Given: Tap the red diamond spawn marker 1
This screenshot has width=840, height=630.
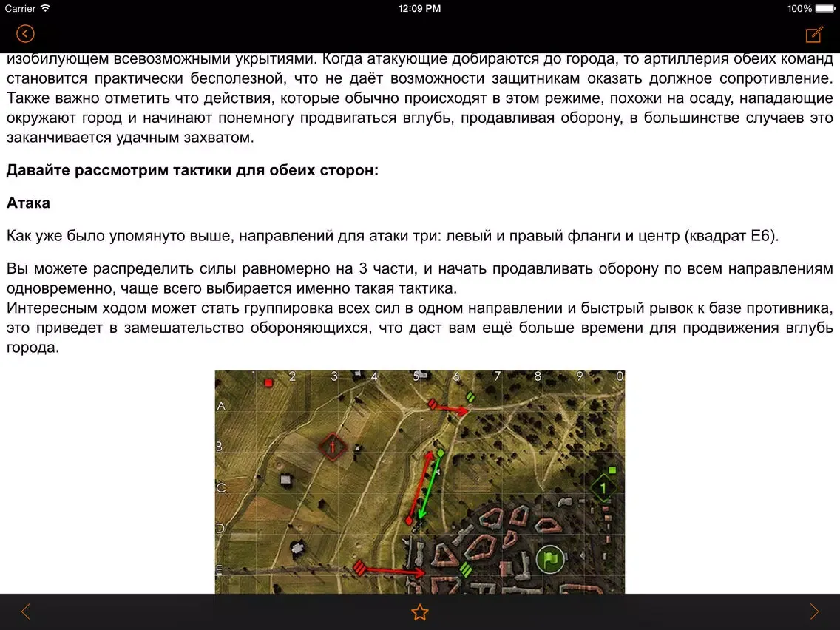Looking at the screenshot, I should pyautogui.click(x=333, y=447).
